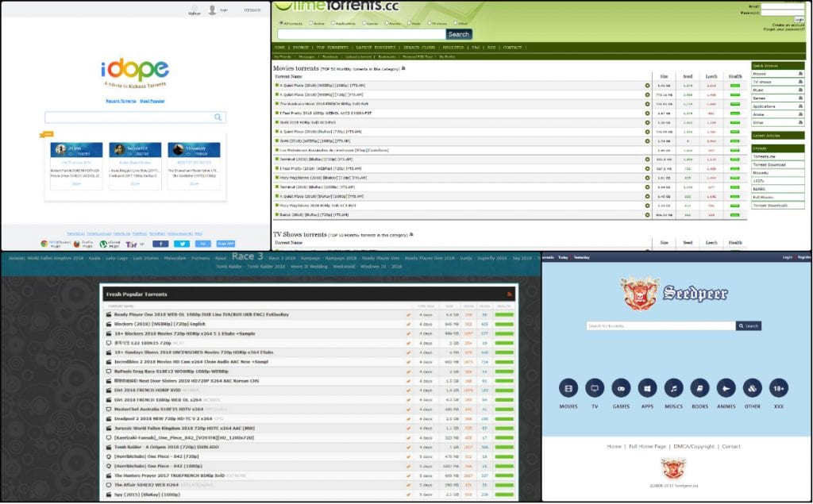Click the Movies RSS icon in Quick Browse sidebar
Viewport: 813px width, 504px height.
coord(800,74)
